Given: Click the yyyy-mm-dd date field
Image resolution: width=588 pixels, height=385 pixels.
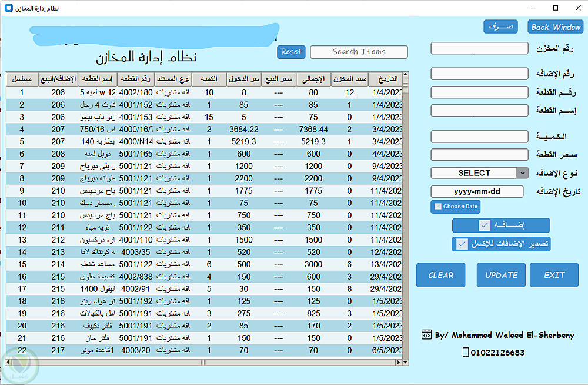Looking at the screenshot, I should pyautogui.click(x=477, y=191).
